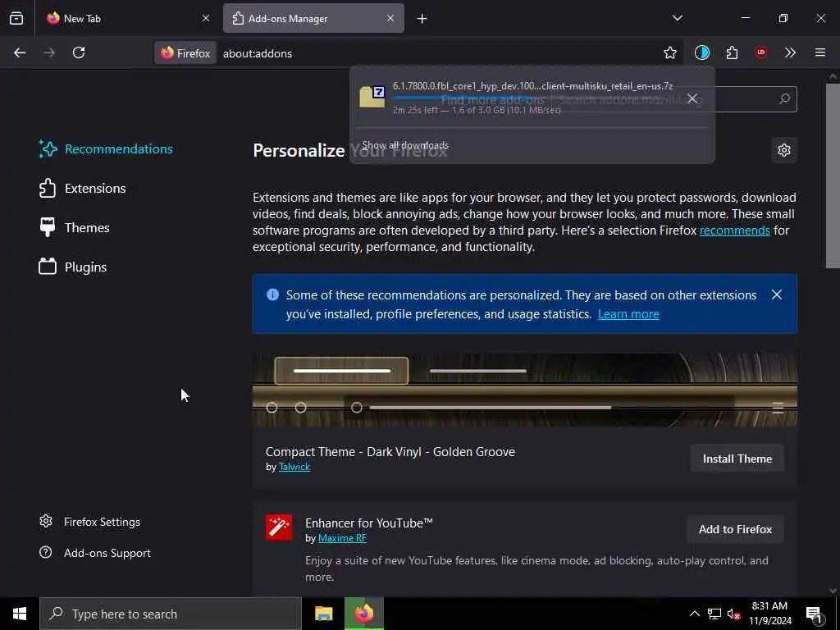
Task: Open the Learn more link
Action: pyautogui.click(x=628, y=314)
